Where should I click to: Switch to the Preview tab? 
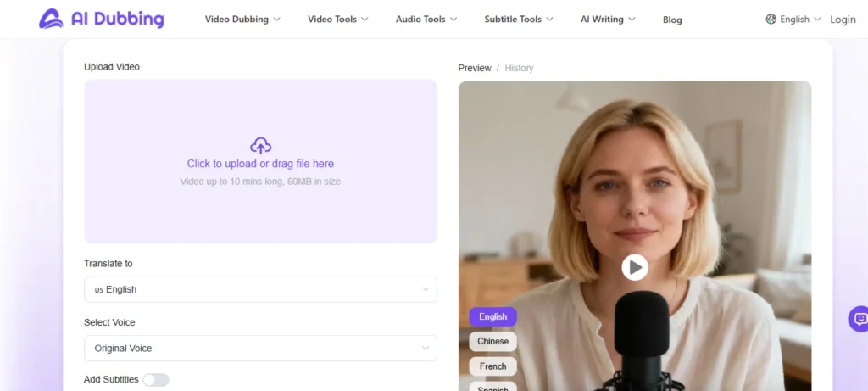pyautogui.click(x=475, y=68)
